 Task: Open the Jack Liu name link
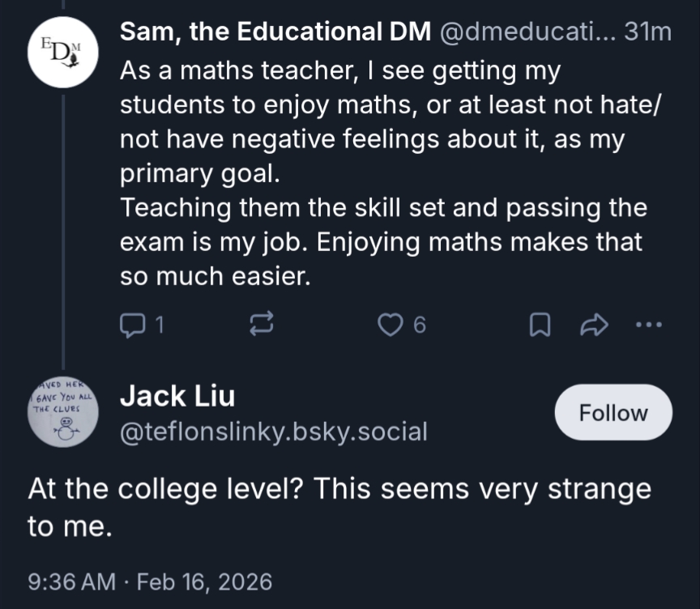[x=177, y=396]
